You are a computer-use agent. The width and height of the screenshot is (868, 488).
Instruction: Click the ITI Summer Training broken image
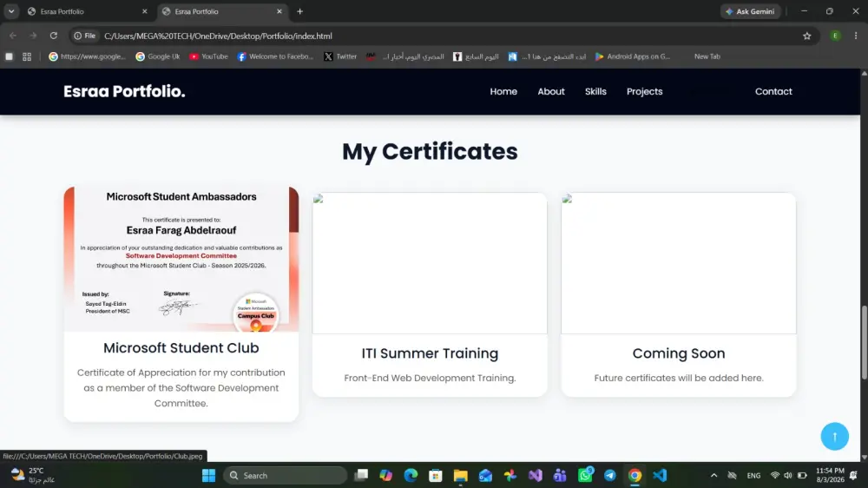tap(430, 263)
